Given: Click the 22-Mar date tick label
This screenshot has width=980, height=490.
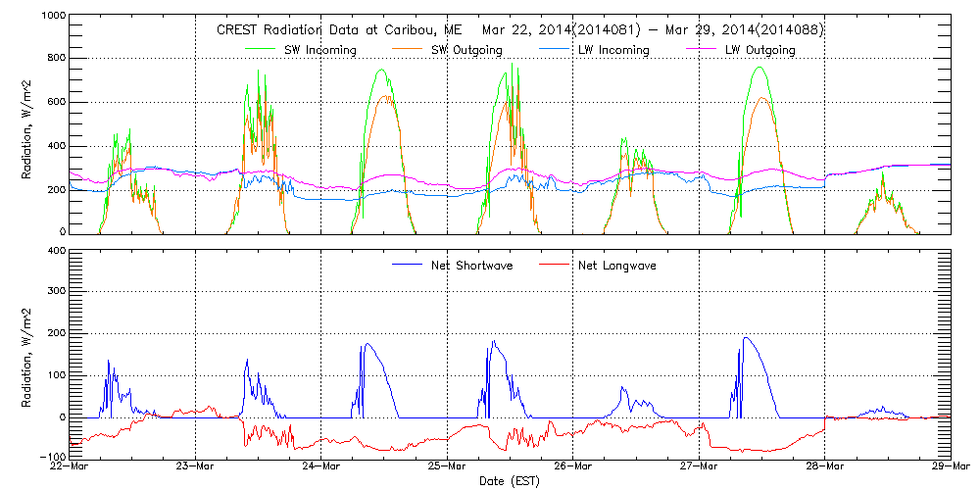Looking at the screenshot, I should [71, 466].
